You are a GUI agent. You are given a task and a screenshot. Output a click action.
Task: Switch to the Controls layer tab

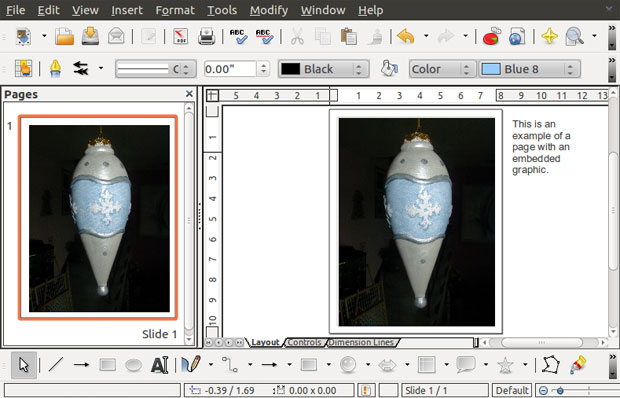[x=304, y=342]
